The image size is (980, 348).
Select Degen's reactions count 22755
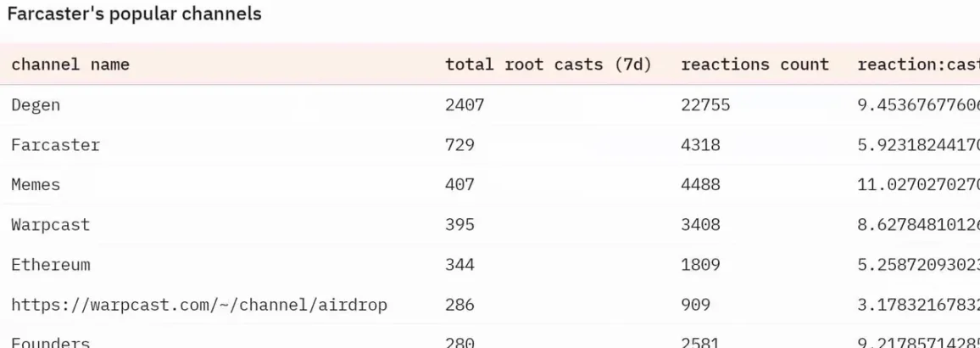[x=705, y=105]
